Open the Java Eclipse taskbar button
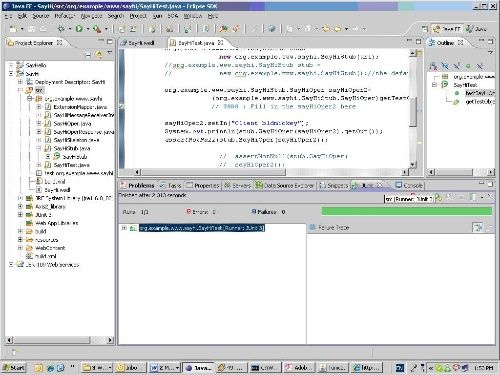Screen dimensions: 500x375 point(198,368)
